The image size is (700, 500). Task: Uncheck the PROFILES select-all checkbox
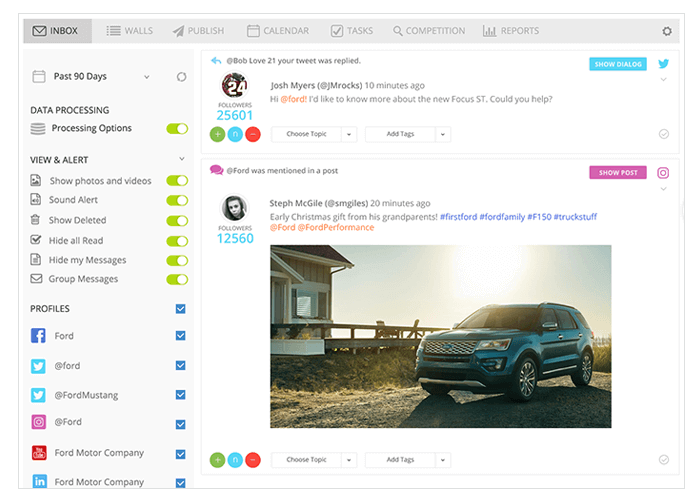(180, 308)
